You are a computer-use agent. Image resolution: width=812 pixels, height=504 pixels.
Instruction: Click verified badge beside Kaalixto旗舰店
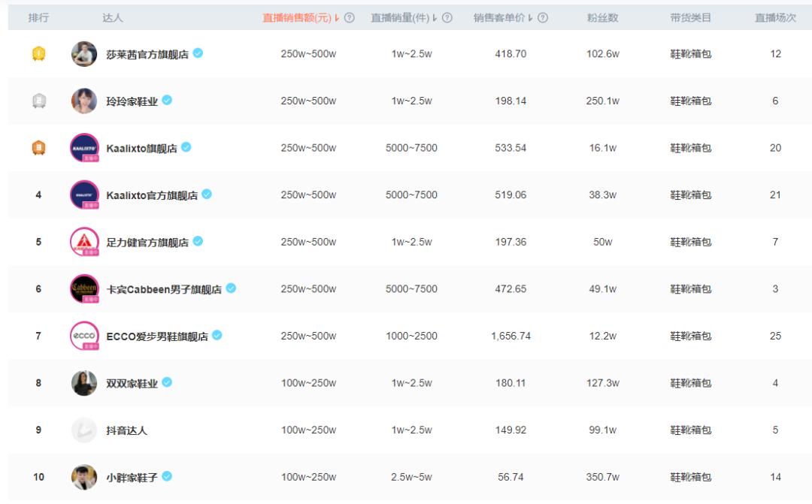click(x=186, y=147)
